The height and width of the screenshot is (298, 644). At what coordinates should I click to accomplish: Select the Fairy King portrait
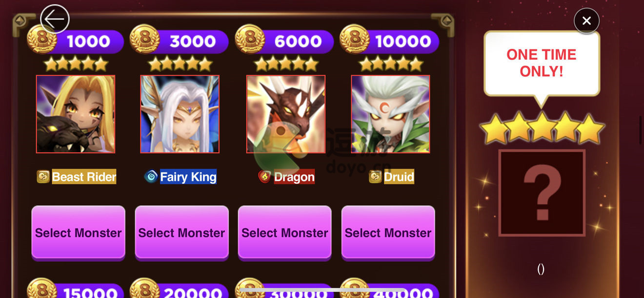click(180, 114)
